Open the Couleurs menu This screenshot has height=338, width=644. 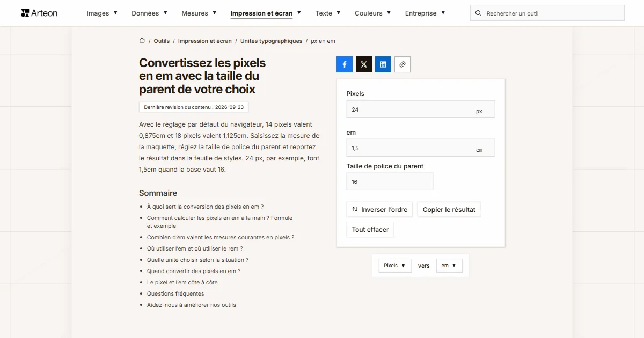point(373,13)
